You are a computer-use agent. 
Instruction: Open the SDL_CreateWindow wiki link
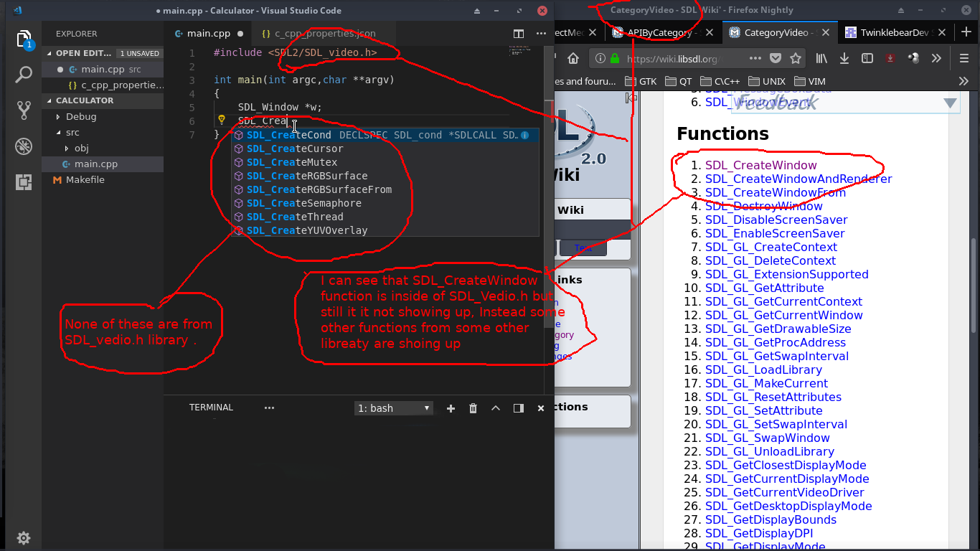click(760, 164)
